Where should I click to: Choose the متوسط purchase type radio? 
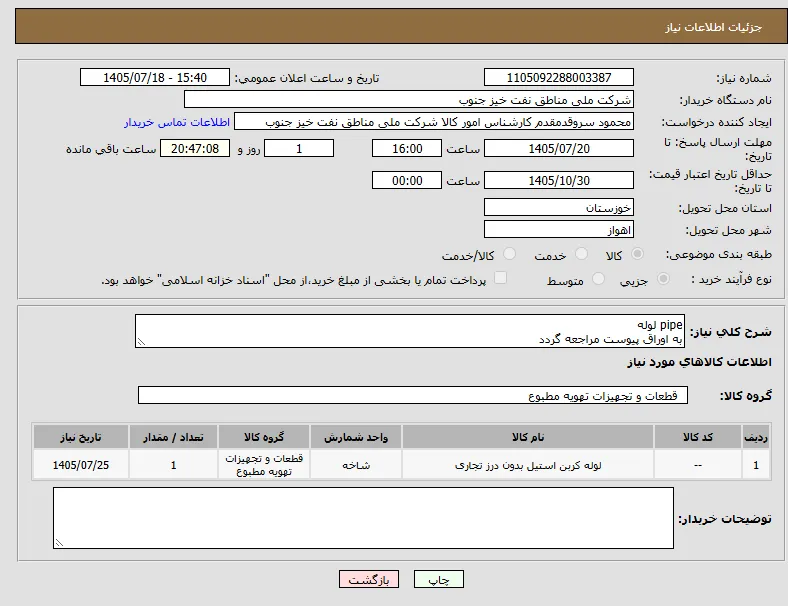[598, 278]
